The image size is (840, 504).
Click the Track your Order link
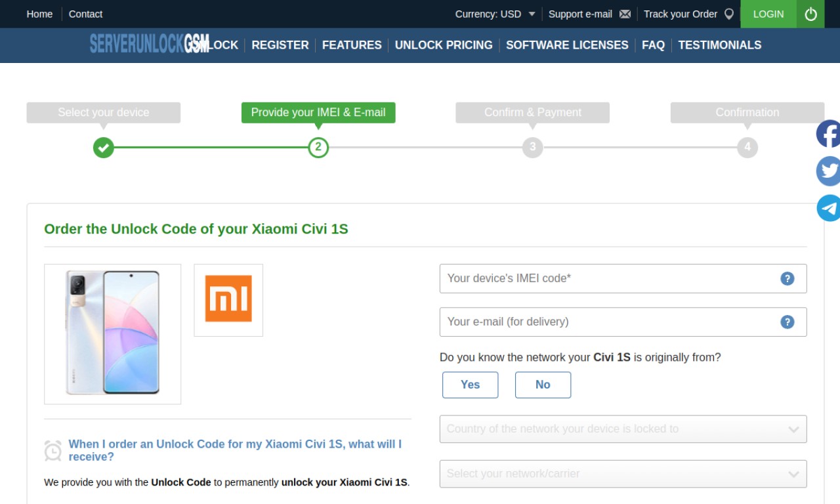pos(681,14)
